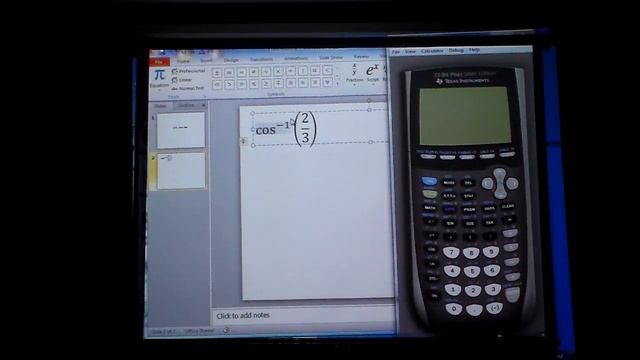Screen dimensions: 640x360
Task: Expand the Symbols gallery more arrow
Action: (338, 84)
